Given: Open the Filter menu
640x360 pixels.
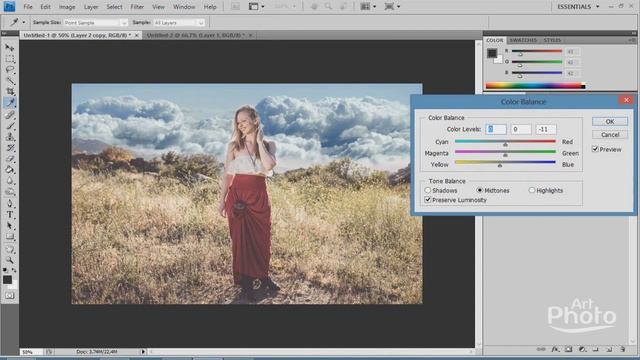Looking at the screenshot, I should (x=137, y=7).
